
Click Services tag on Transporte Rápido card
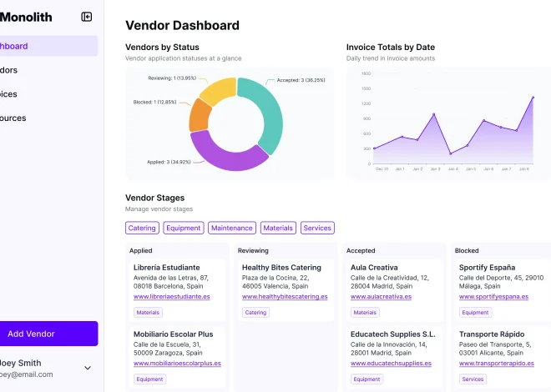[473, 379]
